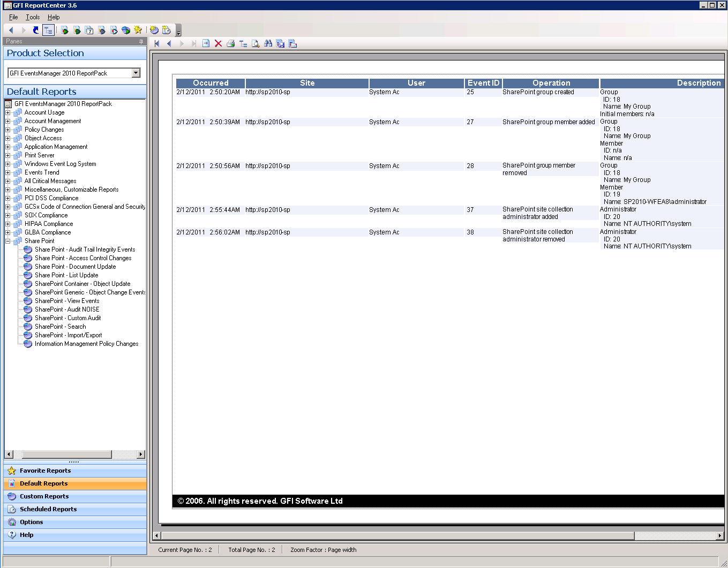The width and height of the screenshot is (728, 568).
Task: Switch to Favorite Reports pane
Action: 75,471
